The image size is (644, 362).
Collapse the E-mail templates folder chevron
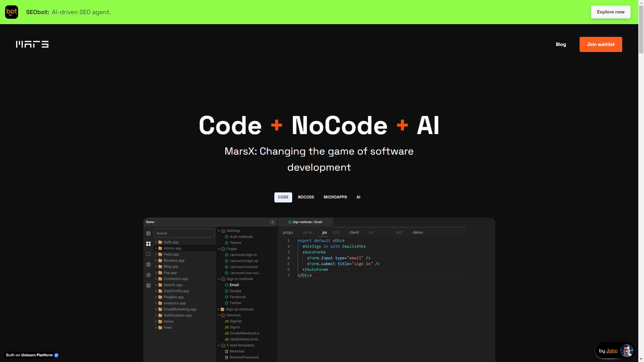219,346
